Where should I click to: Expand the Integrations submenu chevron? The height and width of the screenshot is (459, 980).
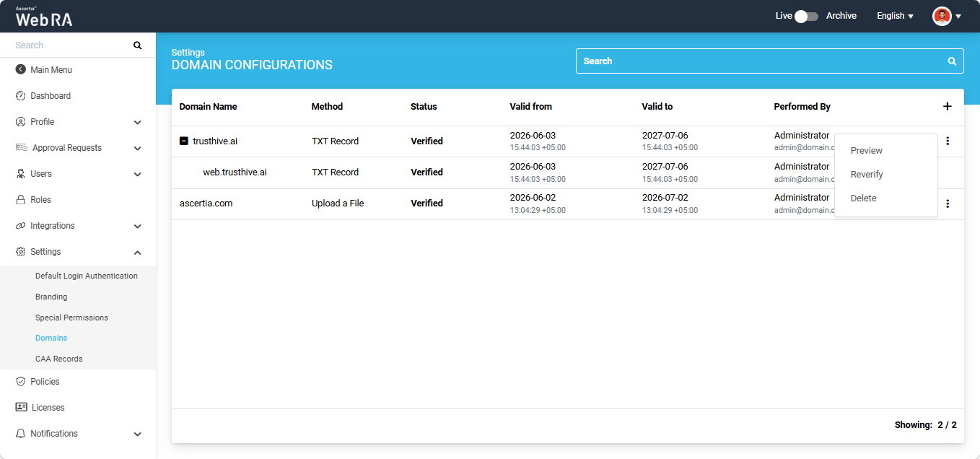point(138,226)
